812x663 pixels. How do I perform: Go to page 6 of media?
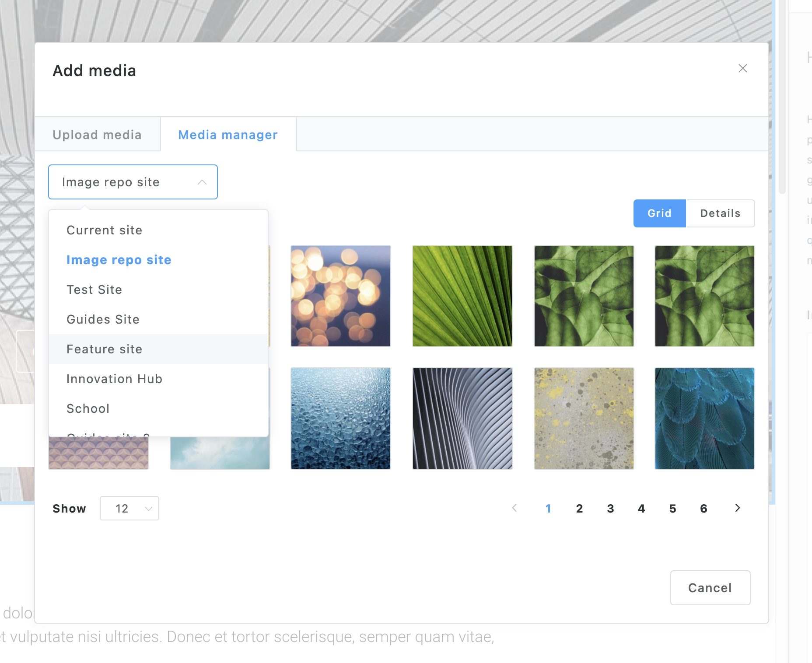pos(703,509)
